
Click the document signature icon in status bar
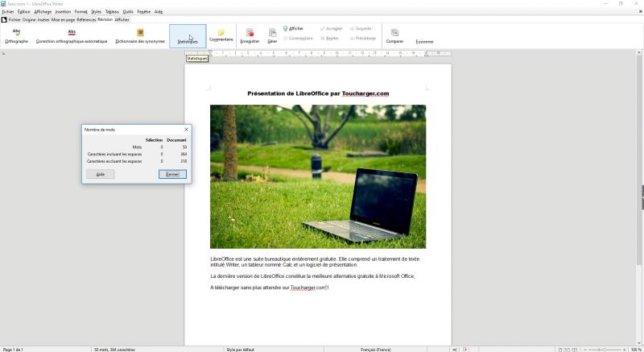[x=465, y=350]
